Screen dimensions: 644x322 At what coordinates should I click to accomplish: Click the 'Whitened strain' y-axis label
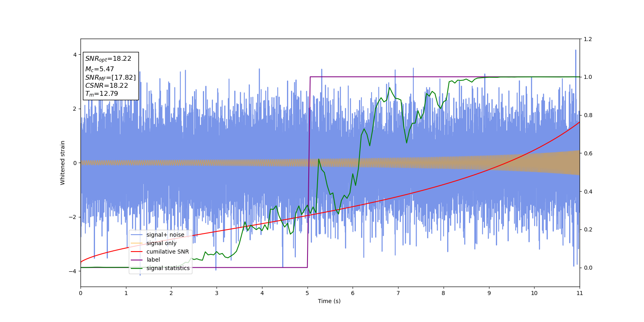(x=63, y=163)
